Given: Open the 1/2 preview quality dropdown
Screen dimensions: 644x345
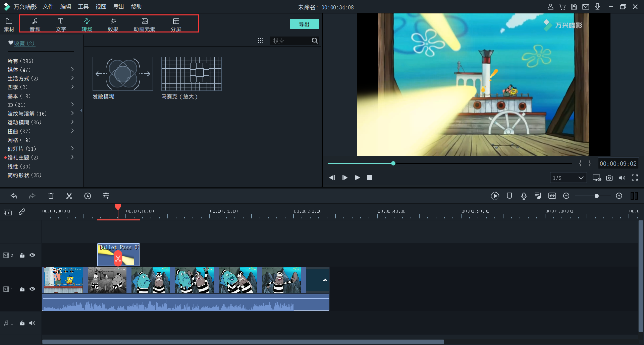Looking at the screenshot, I should [x=568, y=178].
